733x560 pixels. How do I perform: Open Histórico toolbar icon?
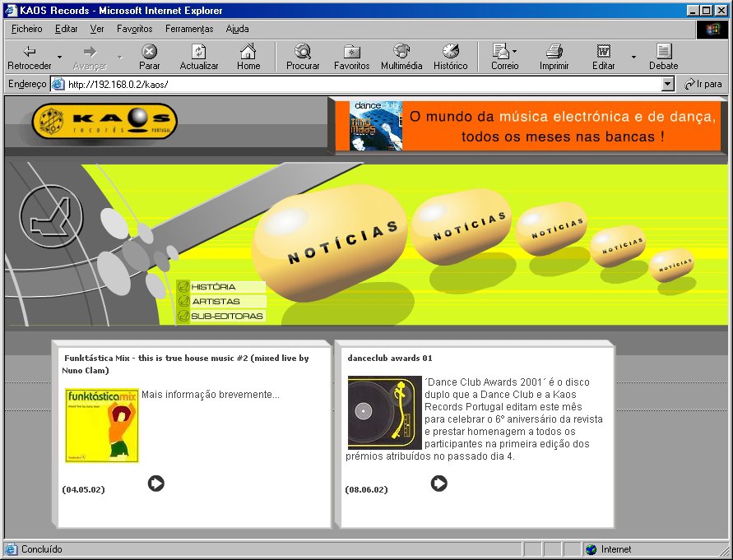(x=451, y=50)
